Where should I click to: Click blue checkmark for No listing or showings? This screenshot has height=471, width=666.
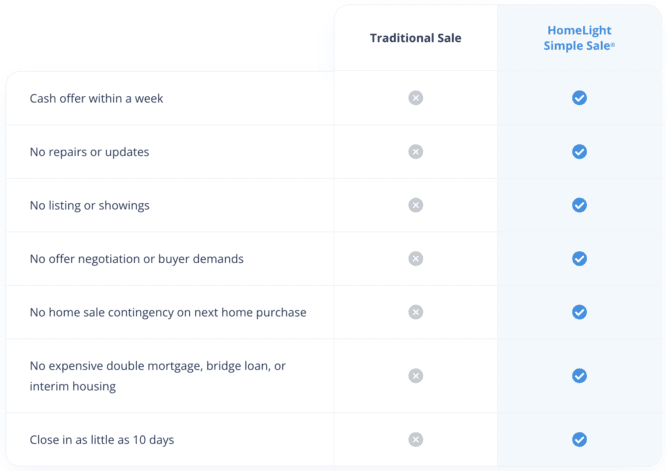(x=579, y=205)
